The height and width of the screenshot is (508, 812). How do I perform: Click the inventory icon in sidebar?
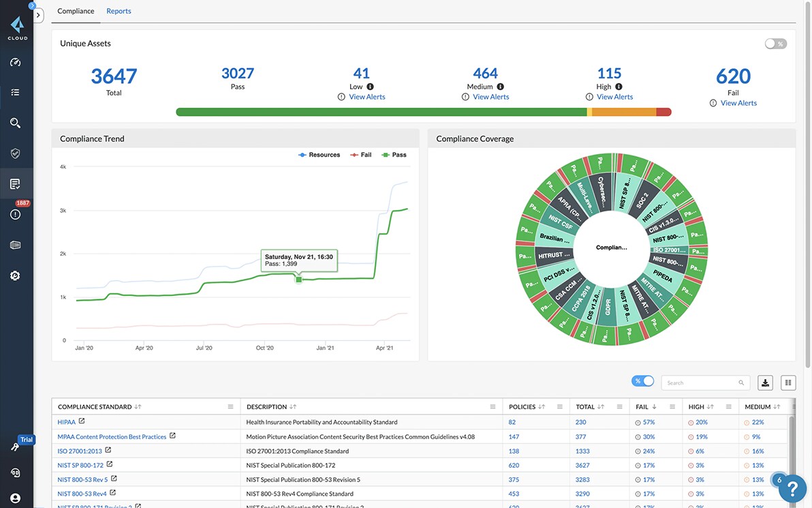point(16,244)
